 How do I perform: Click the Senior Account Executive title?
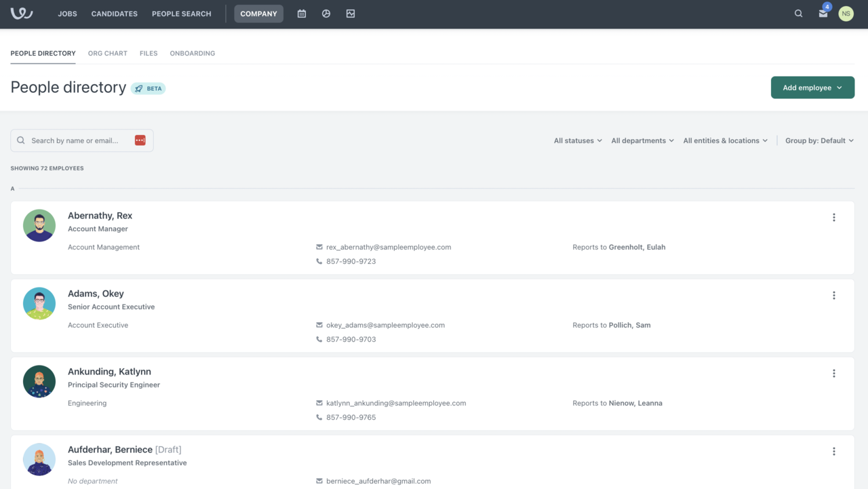111,307
